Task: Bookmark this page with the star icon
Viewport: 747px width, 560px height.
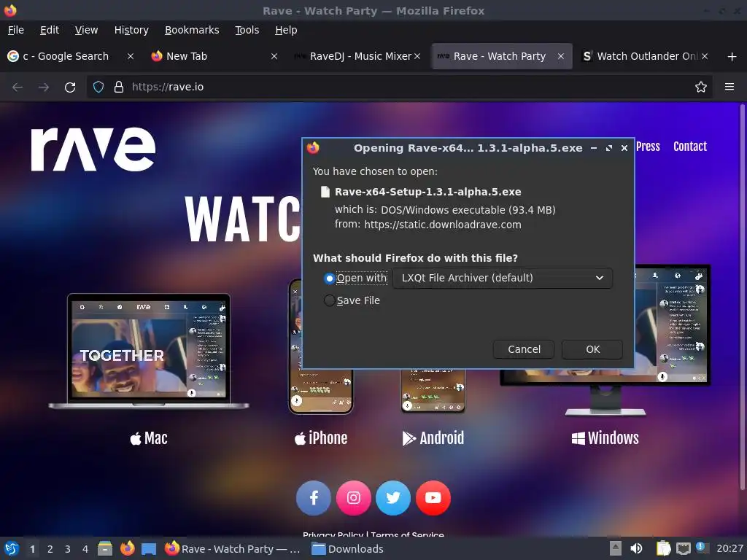Action: tap(701, 87)
